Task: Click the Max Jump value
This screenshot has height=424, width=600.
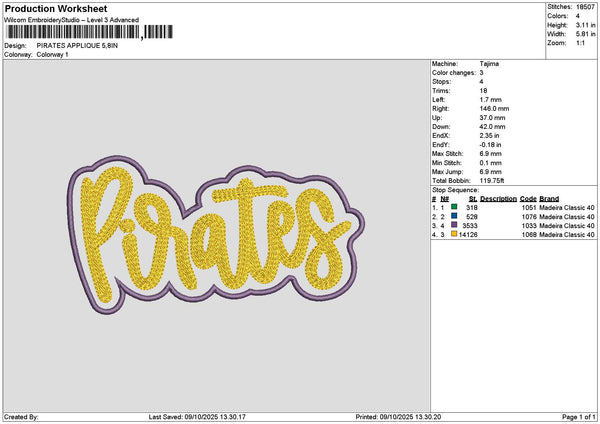Action: [490, 172]
